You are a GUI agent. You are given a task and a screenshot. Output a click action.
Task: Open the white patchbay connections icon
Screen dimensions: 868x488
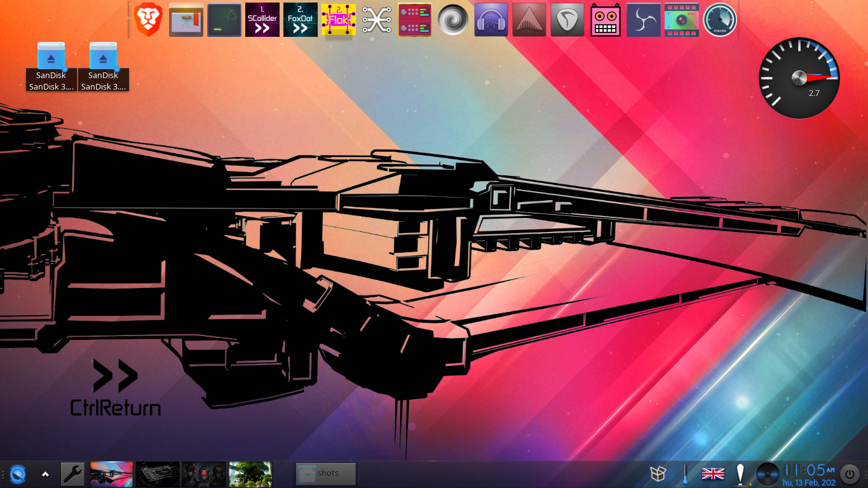click(x=377, y=20)
